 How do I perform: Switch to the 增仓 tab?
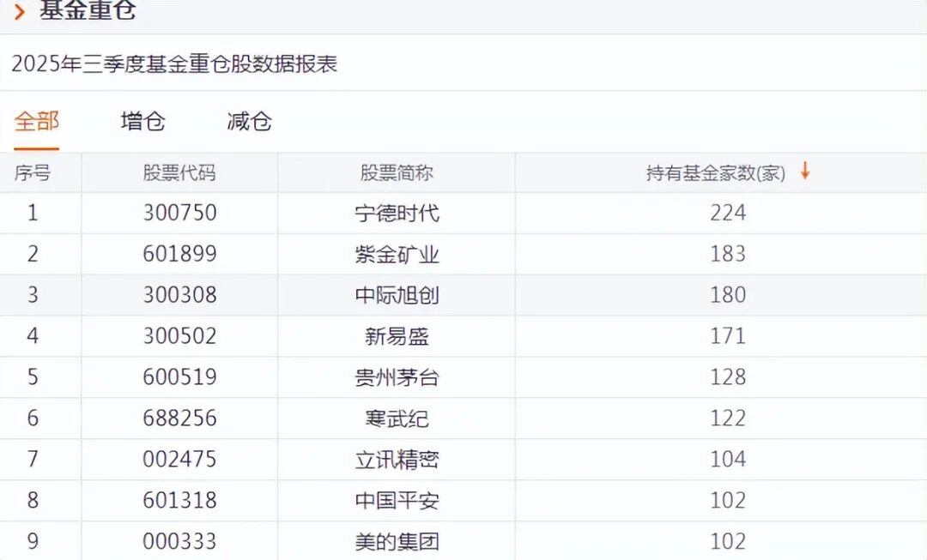(x=143, y=121)
